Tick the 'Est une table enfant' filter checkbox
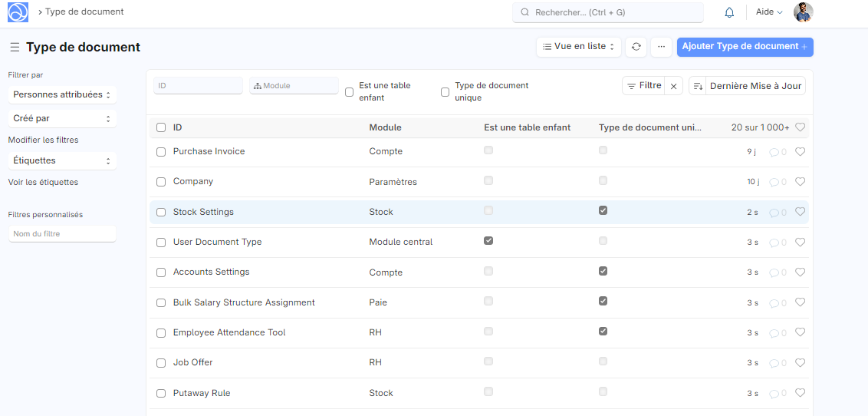 coord(350,92)
